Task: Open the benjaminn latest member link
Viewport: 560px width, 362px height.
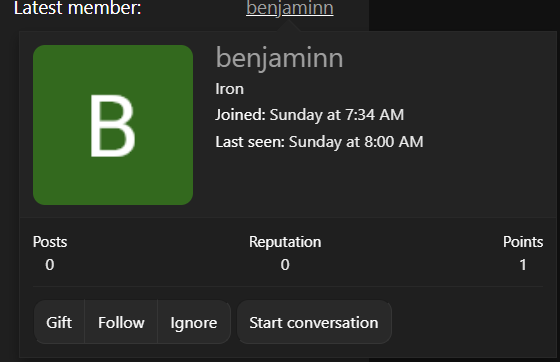Action: [290, 8]
